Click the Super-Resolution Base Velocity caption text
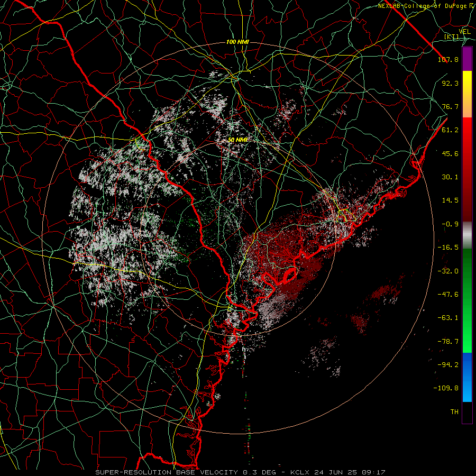The image size is (476, 476). [x=167, y=472]
